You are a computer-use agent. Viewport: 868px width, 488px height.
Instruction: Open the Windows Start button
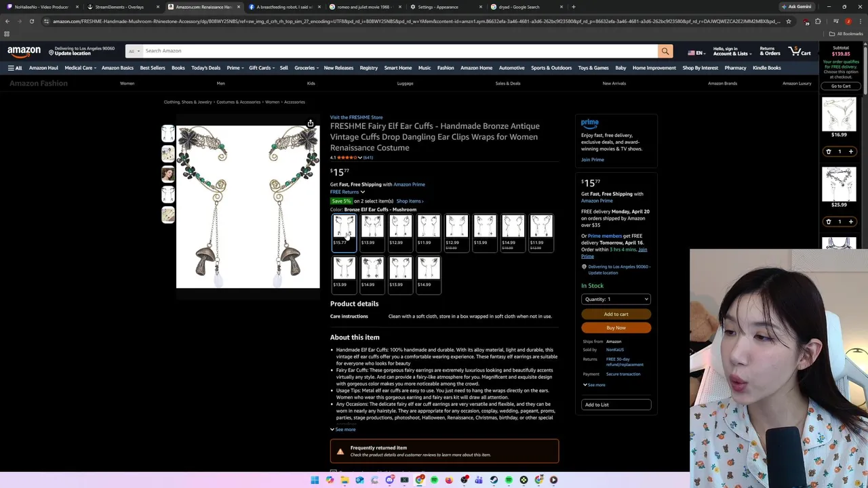click(315, 480)
